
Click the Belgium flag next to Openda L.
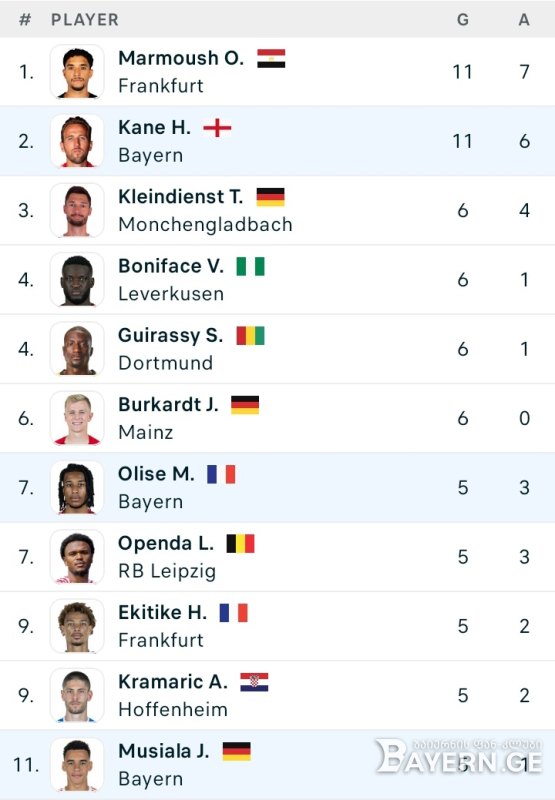pyautogui.click(x=240, y=543)
